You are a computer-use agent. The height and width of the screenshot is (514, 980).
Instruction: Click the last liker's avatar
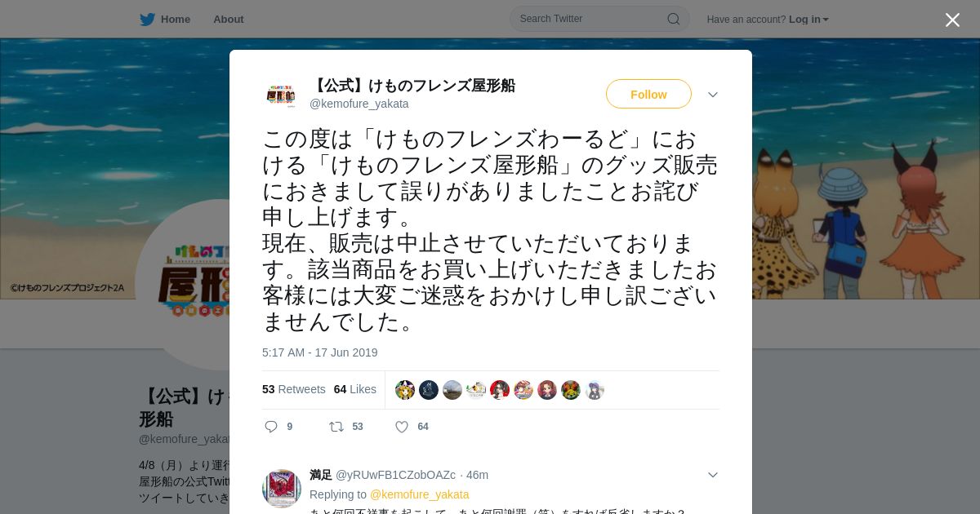click(595, 390)
